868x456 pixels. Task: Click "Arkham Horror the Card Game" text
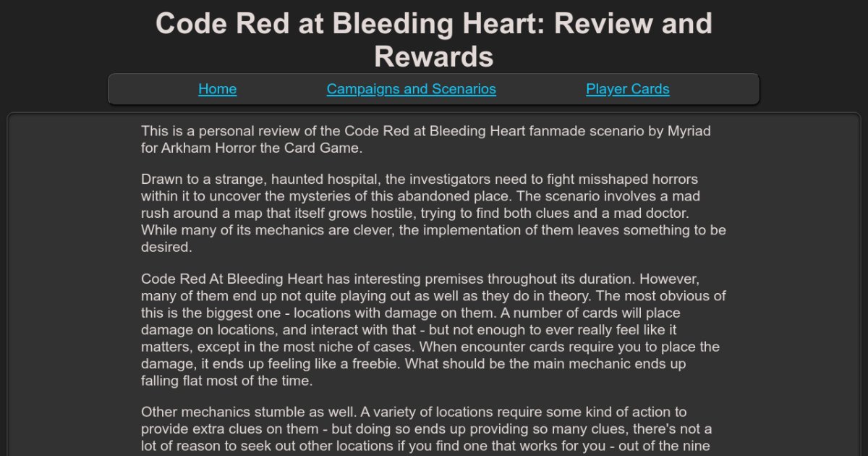(260, 148)
